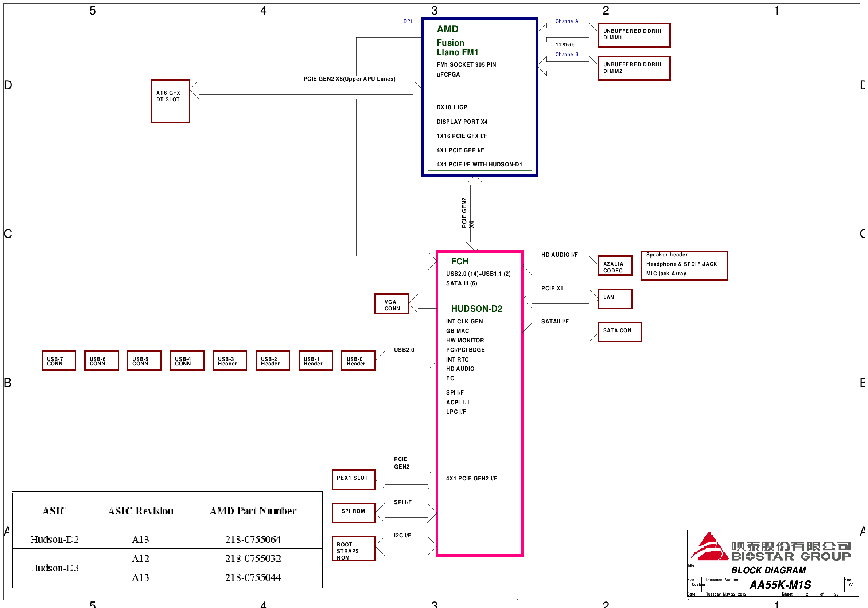Viewport: 868px width, 608px height.
Task: Click the Hudson-D2 table cell
Action: click(54, 539)
